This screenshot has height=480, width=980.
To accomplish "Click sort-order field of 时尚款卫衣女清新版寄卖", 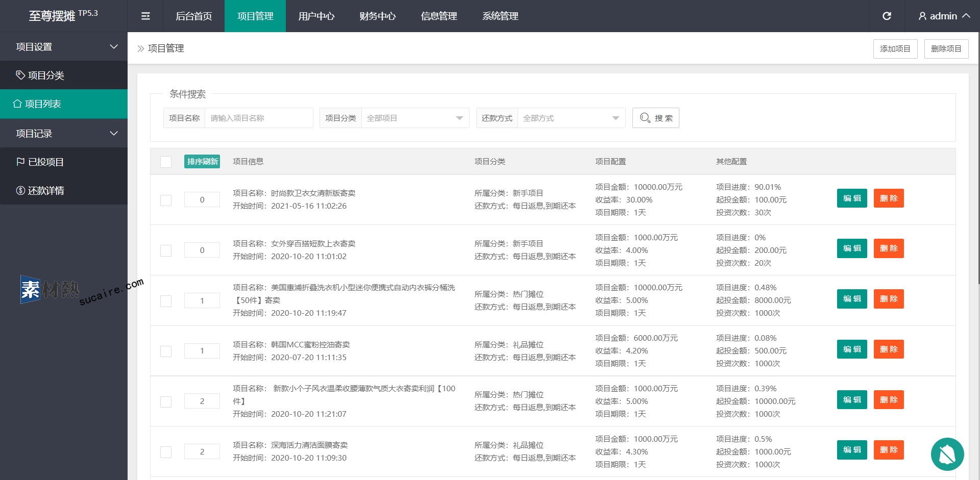I will [x=202, y=200].
